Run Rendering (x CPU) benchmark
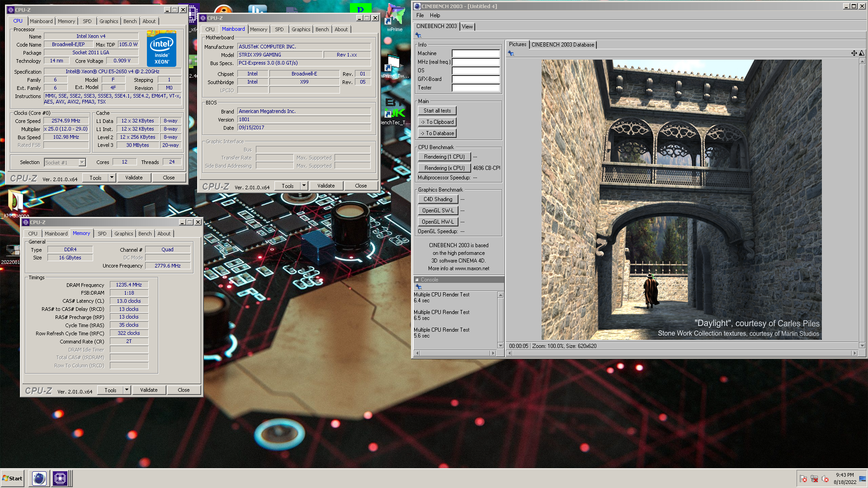This screenshot has height=488, width=868. tap(444, 168)
